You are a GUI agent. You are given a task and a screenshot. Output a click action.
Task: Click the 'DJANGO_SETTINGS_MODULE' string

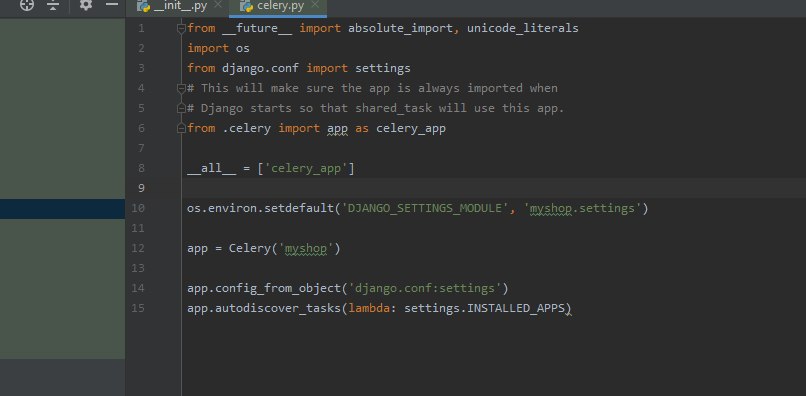point(426,208)
